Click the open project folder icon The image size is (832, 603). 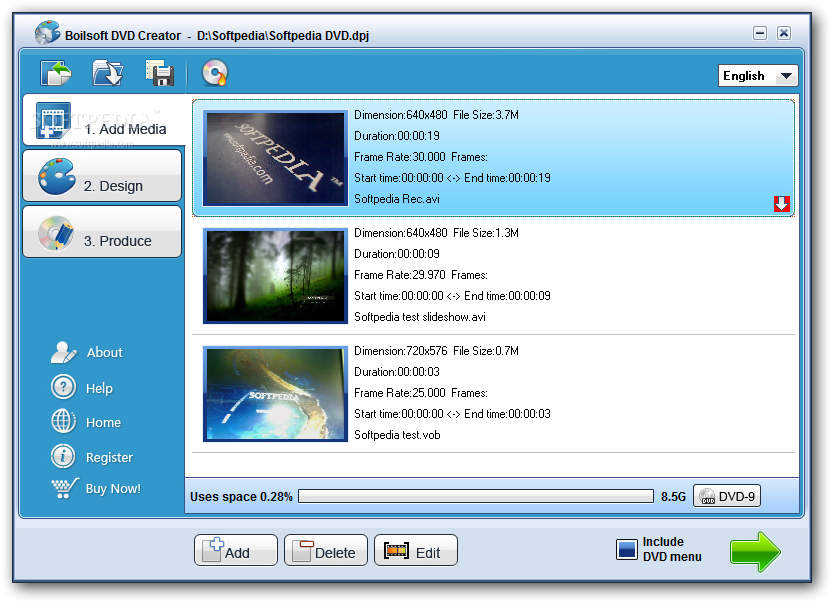click(x=108, y=73)
